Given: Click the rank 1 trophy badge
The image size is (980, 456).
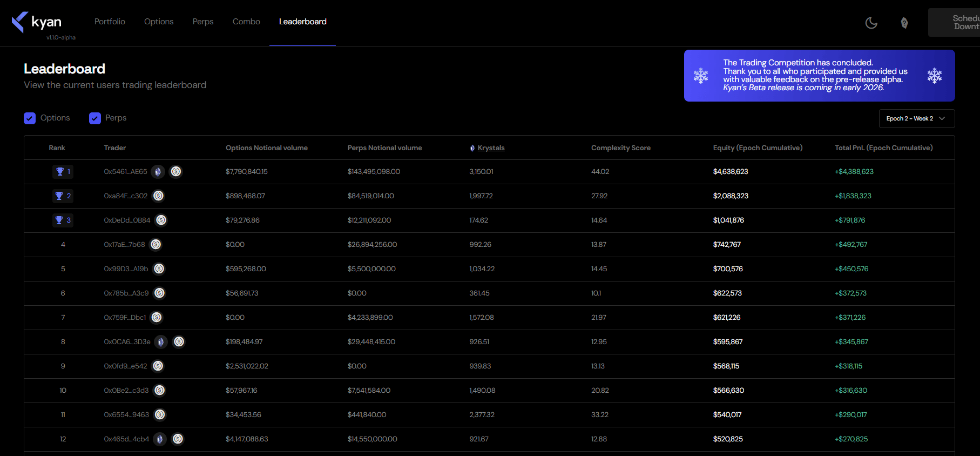Looking at the screenshot, I should click(63, 172).
